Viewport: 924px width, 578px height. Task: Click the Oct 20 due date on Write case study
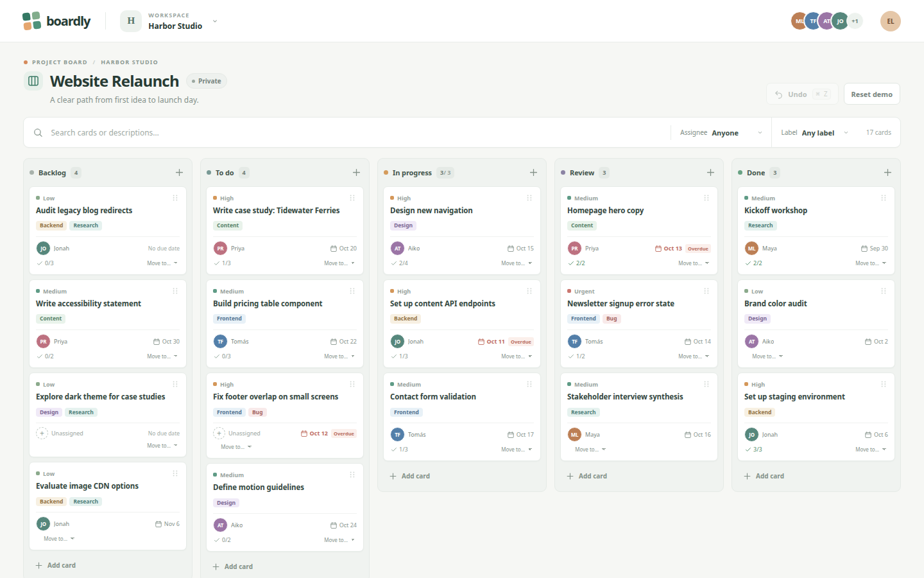343,249
